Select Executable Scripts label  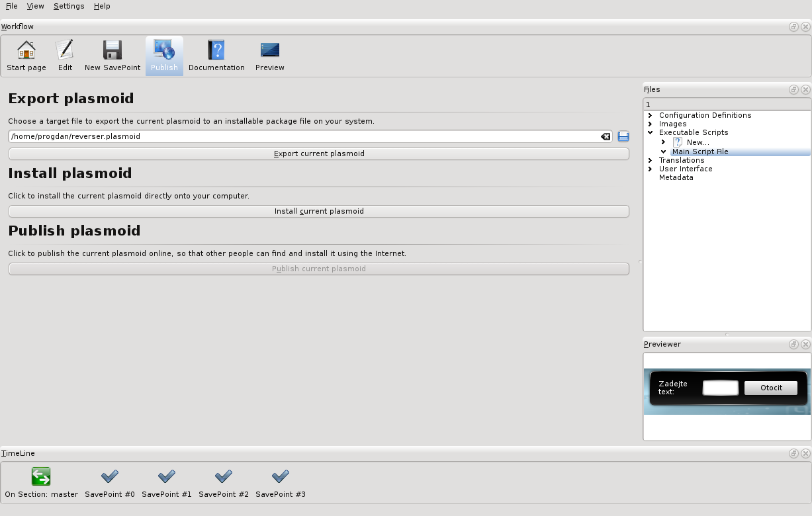pos(694,132)
